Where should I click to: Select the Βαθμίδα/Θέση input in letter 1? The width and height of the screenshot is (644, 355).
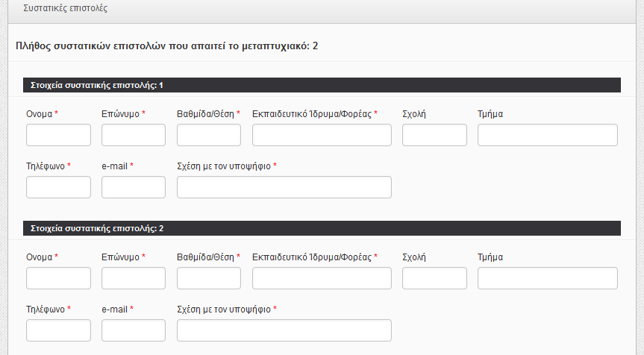pos(209,135)
